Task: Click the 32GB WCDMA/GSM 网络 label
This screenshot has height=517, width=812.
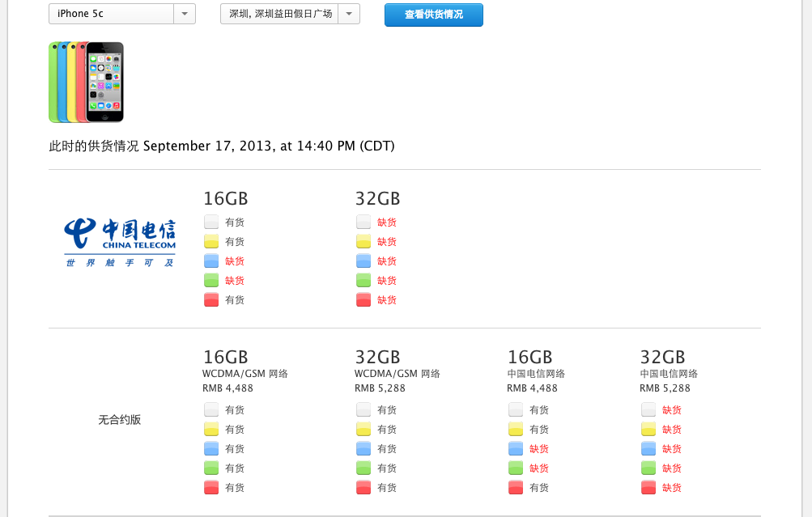Action: click(397, 374)
